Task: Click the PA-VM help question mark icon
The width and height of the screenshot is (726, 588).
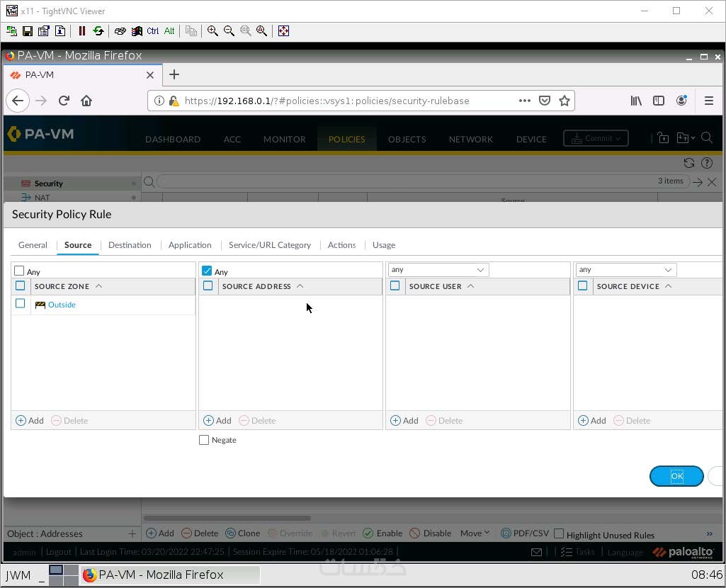Action: [x=707, y=163]
